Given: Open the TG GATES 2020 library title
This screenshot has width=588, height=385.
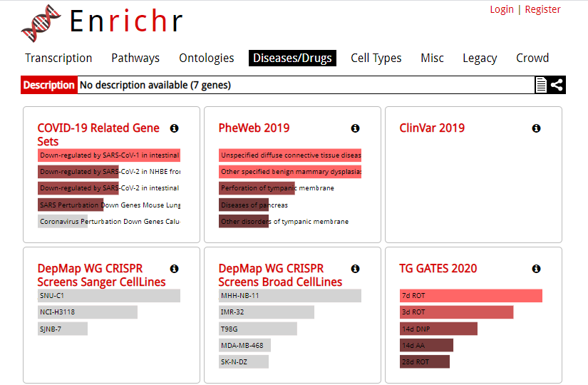Looking at the screenshot, I should pyautogui.click(x=438, y=268).
